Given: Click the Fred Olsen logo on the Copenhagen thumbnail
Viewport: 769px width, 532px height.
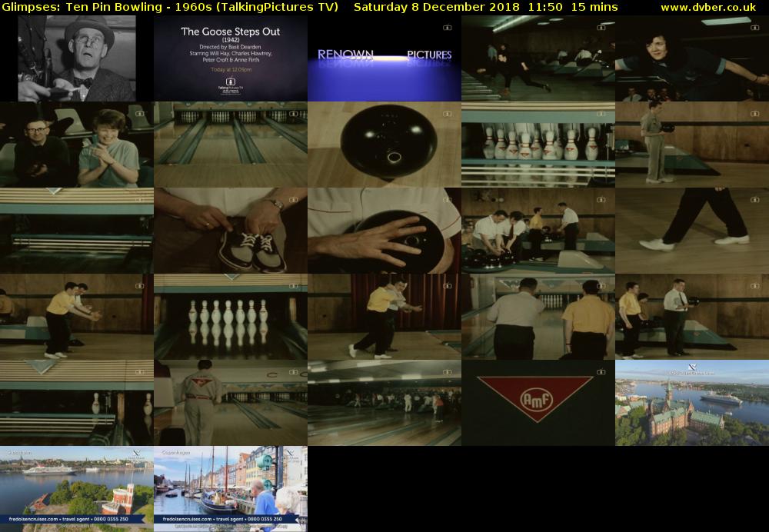Looking at the screenshot, I should click(291, 454).
